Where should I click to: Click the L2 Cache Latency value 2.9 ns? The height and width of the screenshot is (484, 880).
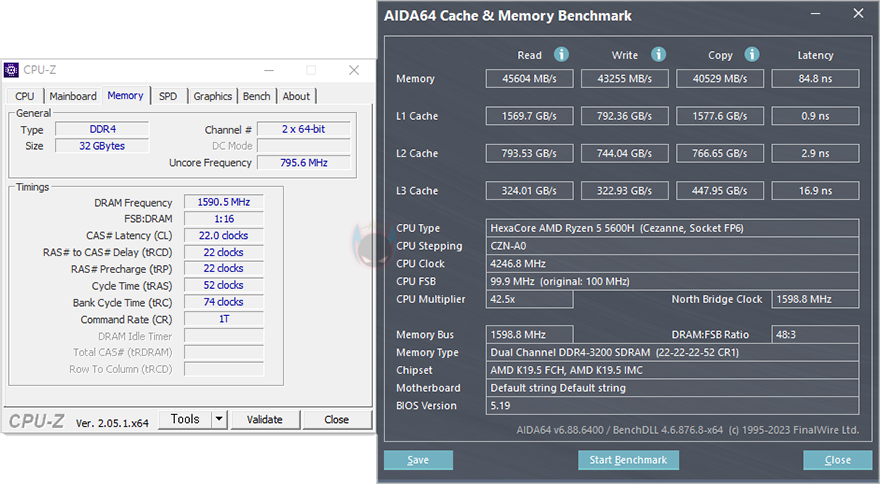(x=815, y=153)
